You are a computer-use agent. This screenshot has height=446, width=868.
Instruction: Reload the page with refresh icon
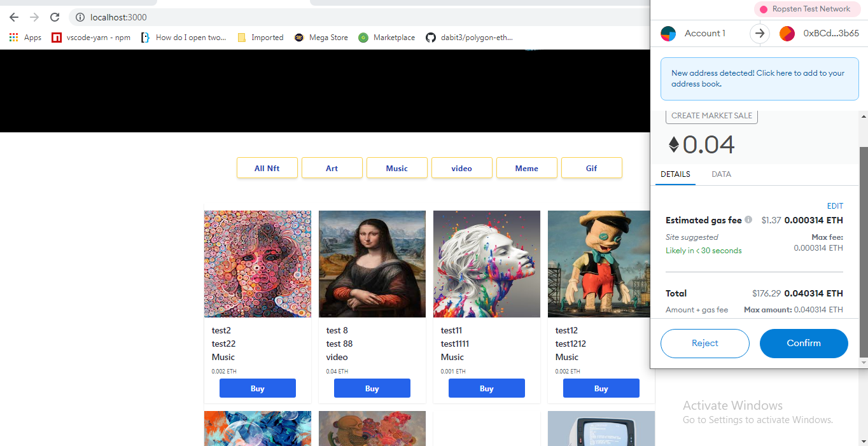pyautogui.click(x=55, y=17)
